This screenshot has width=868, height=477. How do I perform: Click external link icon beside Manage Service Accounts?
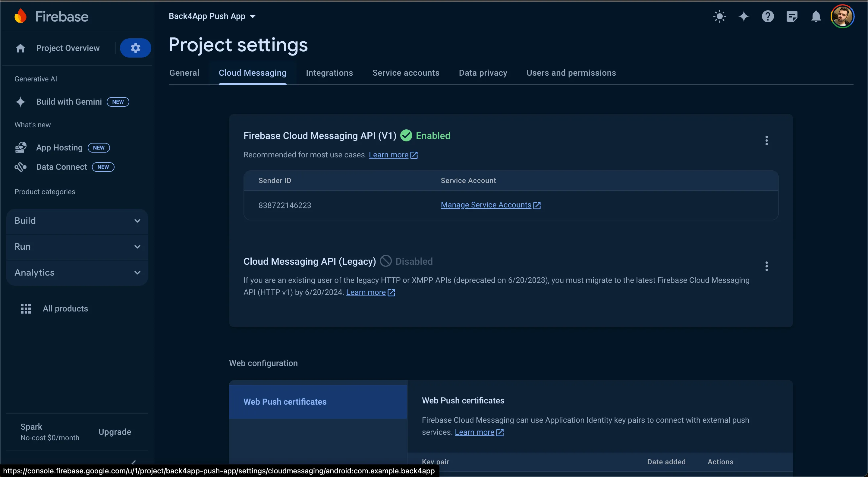pos(537,205)
